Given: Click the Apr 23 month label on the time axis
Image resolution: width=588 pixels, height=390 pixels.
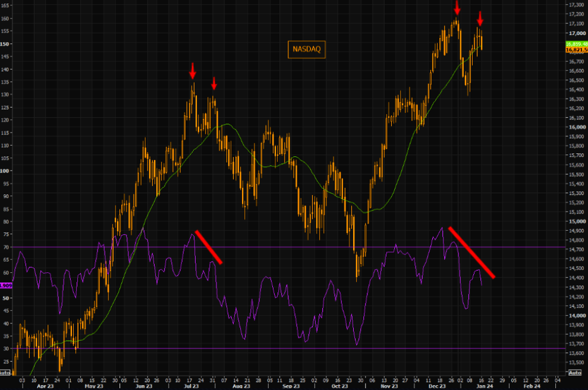Looking at the screenshot, I should (x=45, y=386).
